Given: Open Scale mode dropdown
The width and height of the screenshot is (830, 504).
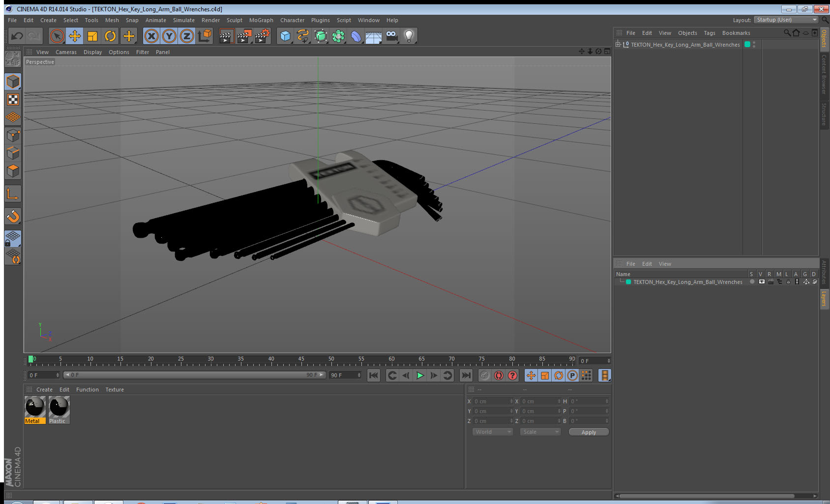Looking at the screenshot, I should click(540, 432).
